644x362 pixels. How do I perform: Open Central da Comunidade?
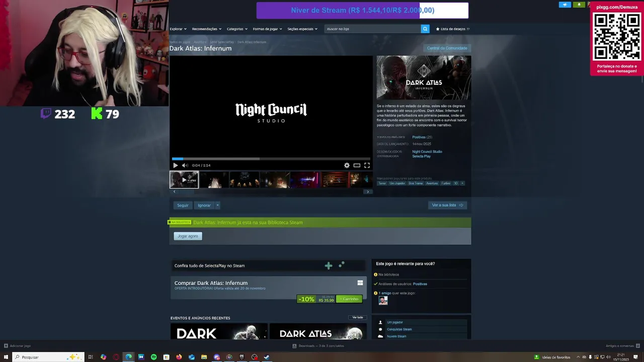447,48
